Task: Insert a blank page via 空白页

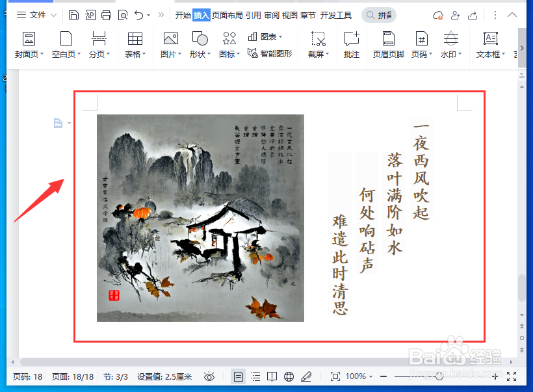Action: (x=66, y=45)
